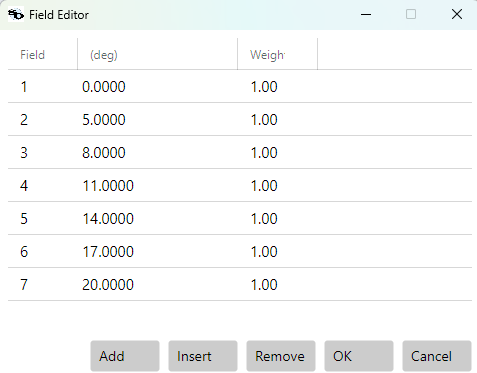Minimize the Field Editor window
The height and width of the screenshot is (373, 477).
click(366, 14)
